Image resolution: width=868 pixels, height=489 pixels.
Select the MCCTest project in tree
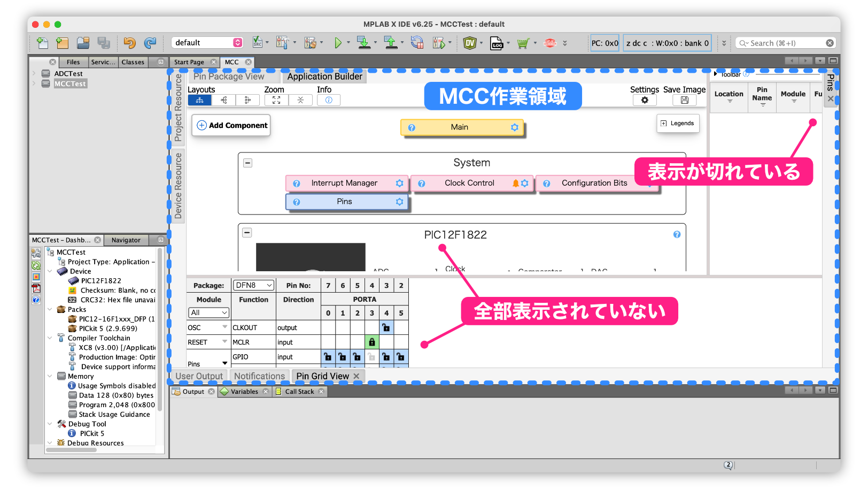click(x=69, y=84)
